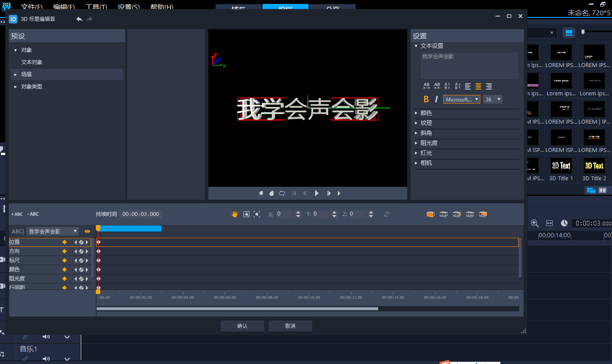Image resolution: width=612 pixels, height=364 pixels.
Task: Collapse the 文本设置 section
Action: [416, 46]
